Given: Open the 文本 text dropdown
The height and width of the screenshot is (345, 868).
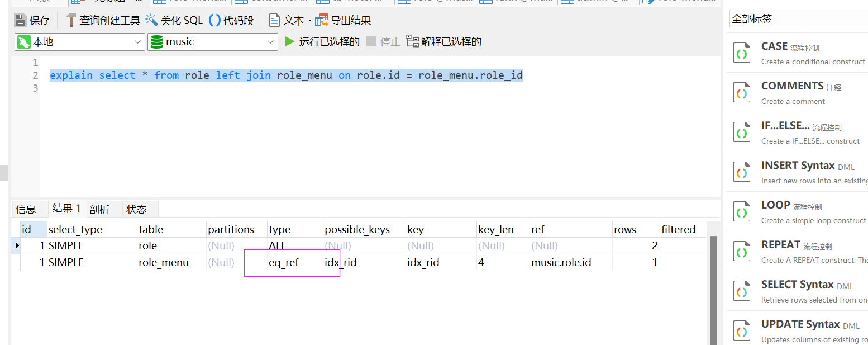Looking at the screenshot, I should (289, 21).
